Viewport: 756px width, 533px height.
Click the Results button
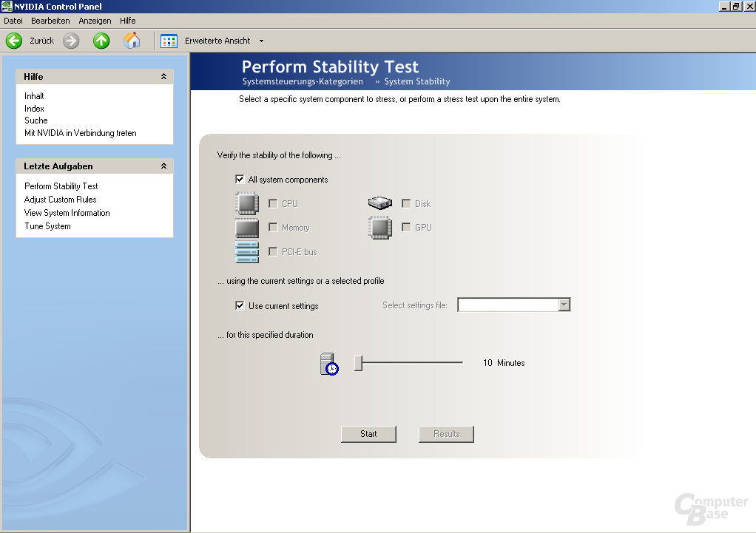pos(447,434)
